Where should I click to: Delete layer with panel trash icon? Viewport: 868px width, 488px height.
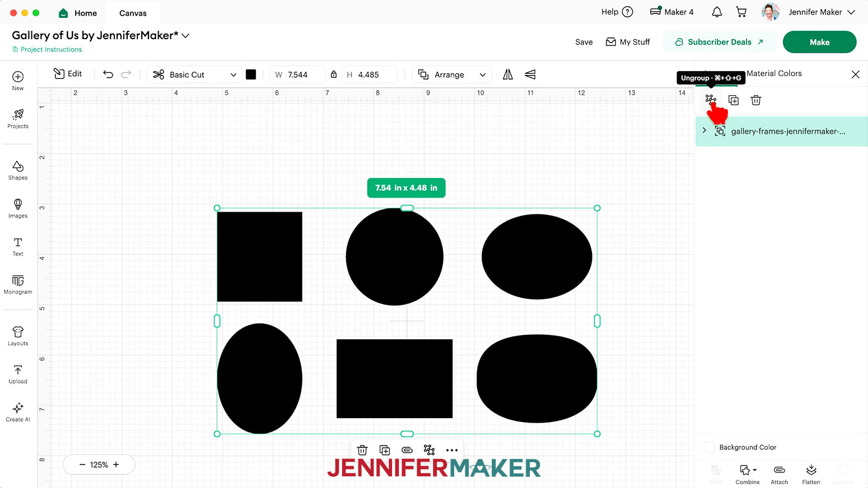(x=756, y=100)
